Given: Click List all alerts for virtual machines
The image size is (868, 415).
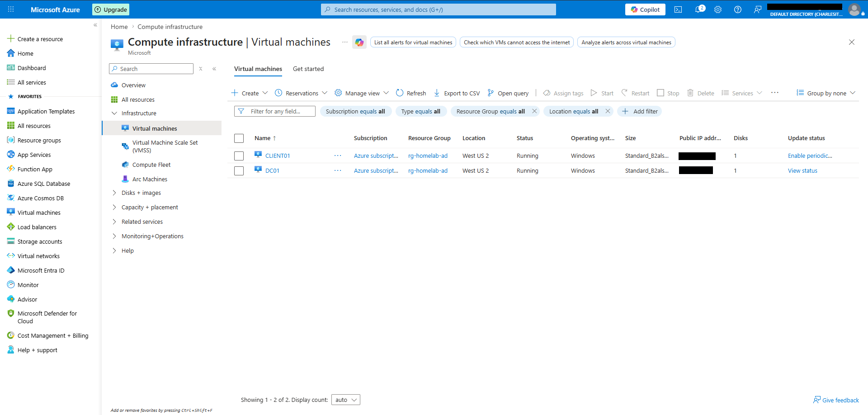Looking at the screenshot, I should click(x=413, y=42).
